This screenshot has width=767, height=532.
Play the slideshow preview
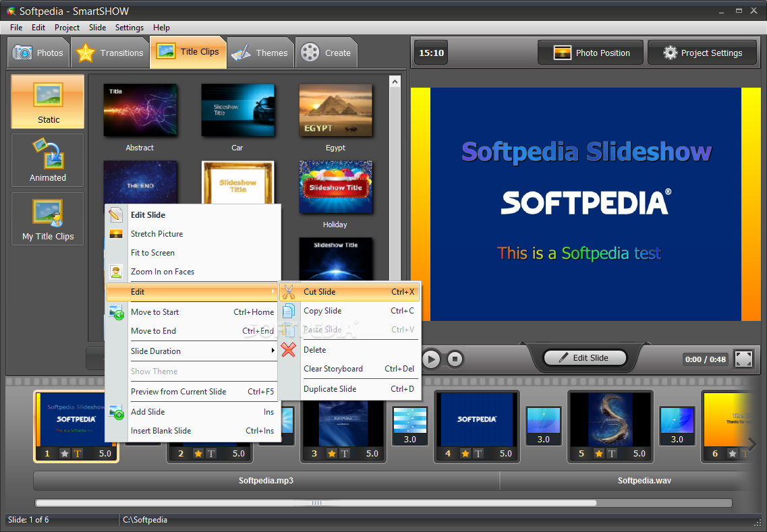tap(430, 359)
